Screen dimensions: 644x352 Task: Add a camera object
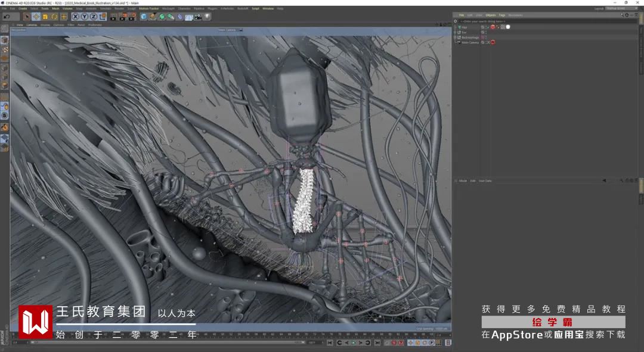(197, 17)
